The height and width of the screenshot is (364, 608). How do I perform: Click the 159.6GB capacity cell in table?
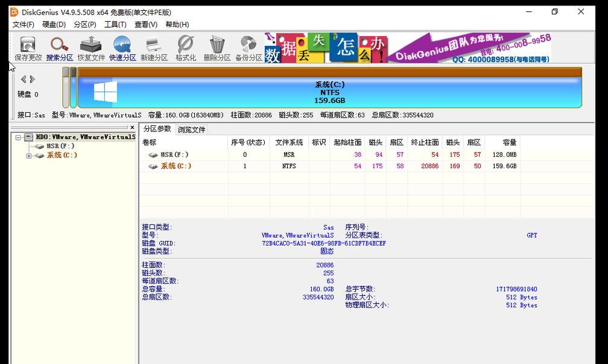(504, 166)
